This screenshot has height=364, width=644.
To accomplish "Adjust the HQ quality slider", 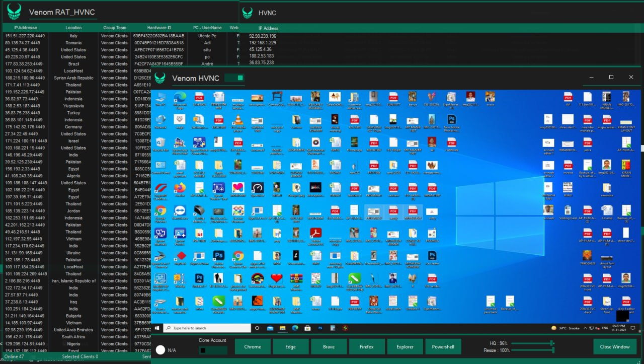I will [533, 343].
